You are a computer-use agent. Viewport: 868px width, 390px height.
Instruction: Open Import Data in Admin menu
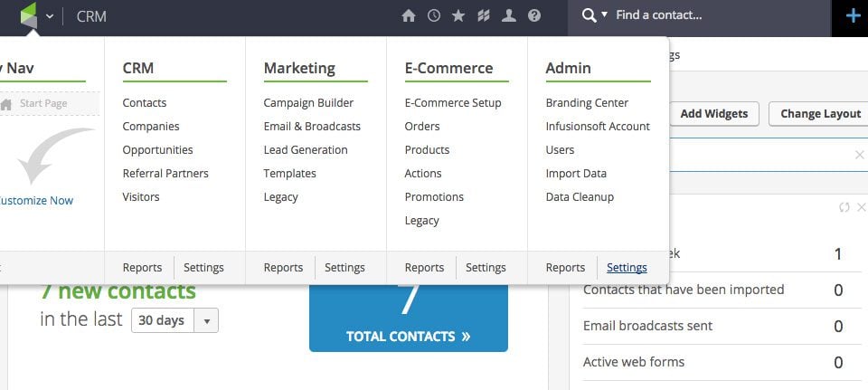click(x=576, y=174)
